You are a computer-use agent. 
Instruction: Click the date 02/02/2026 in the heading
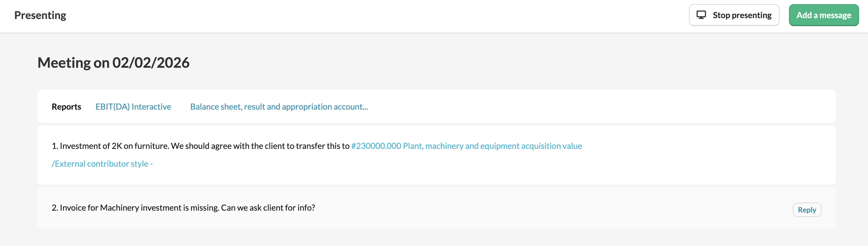[x=151, y=63]
